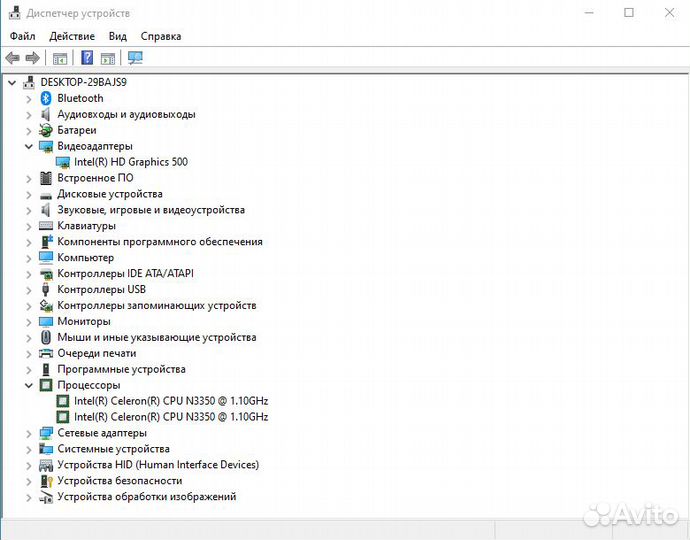This screenshot has height=540, width=690.
Task: Collapse the Видеоадаптеры category
Action: (29, 147)
